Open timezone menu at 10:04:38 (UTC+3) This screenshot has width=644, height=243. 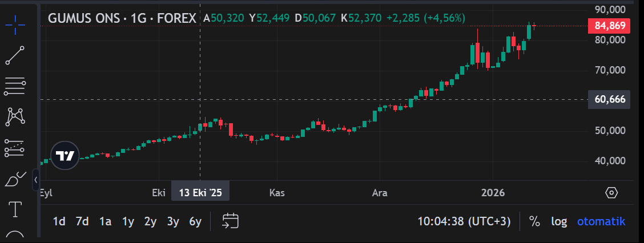tap(464, 221)
